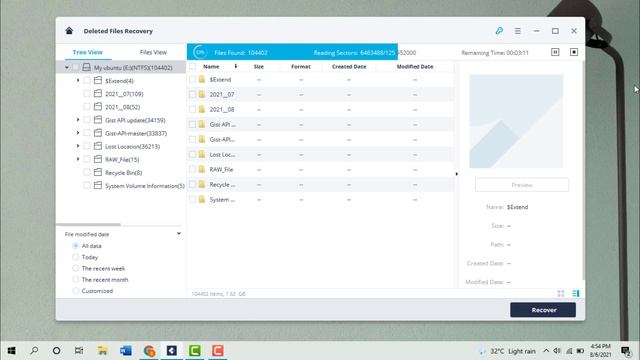The width and height of the screenshot is (640, 360).
Task: Select the Today radio button
Action: [x=76, y=257]
